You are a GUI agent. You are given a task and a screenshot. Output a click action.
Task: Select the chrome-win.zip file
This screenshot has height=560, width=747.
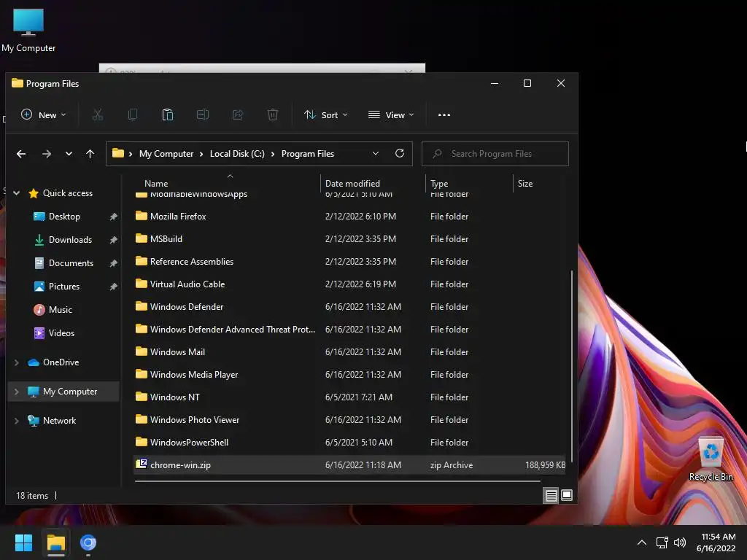pos(349,464)
